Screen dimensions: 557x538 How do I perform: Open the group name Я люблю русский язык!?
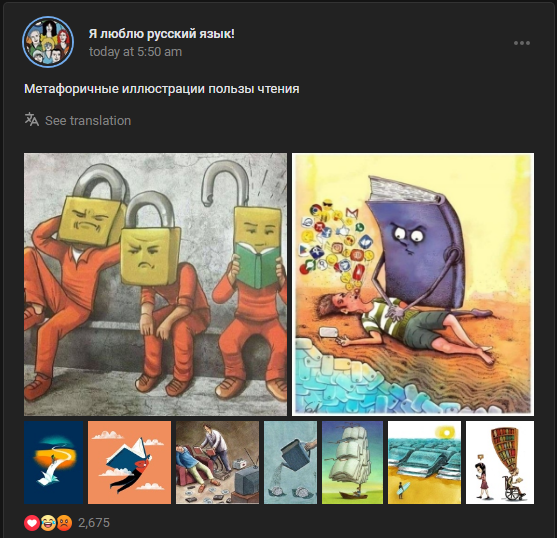pos(162,34)
